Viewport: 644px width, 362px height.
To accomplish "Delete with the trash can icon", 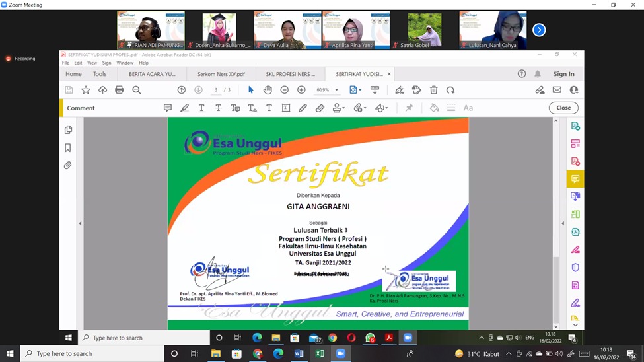I will coord(434,90).
